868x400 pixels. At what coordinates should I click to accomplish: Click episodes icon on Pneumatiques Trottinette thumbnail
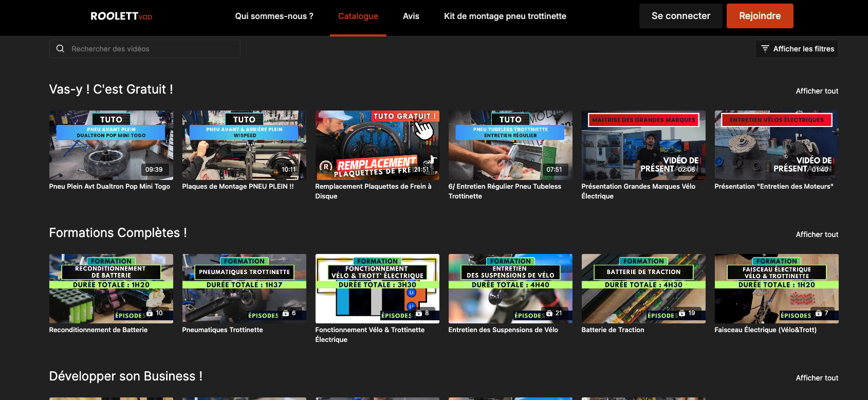coord(286,313)
